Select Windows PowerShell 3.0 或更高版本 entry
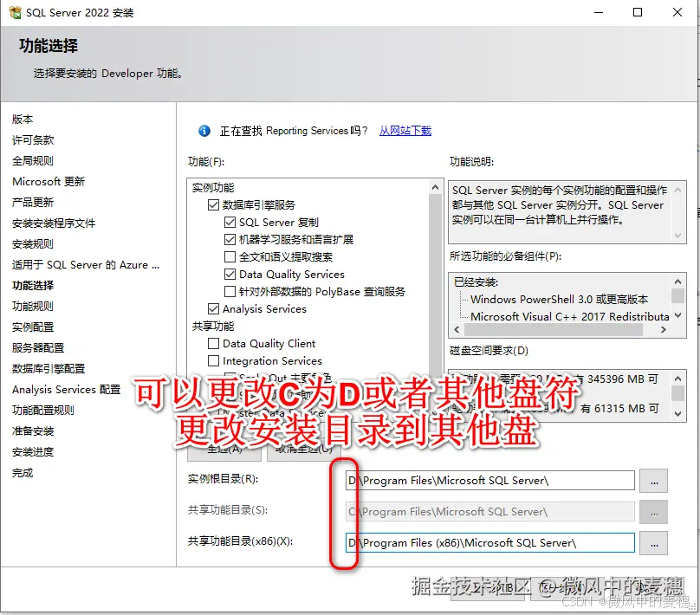The height and width of the screenshot is (615, 700). pyautogui.click(x=560, y=299)
